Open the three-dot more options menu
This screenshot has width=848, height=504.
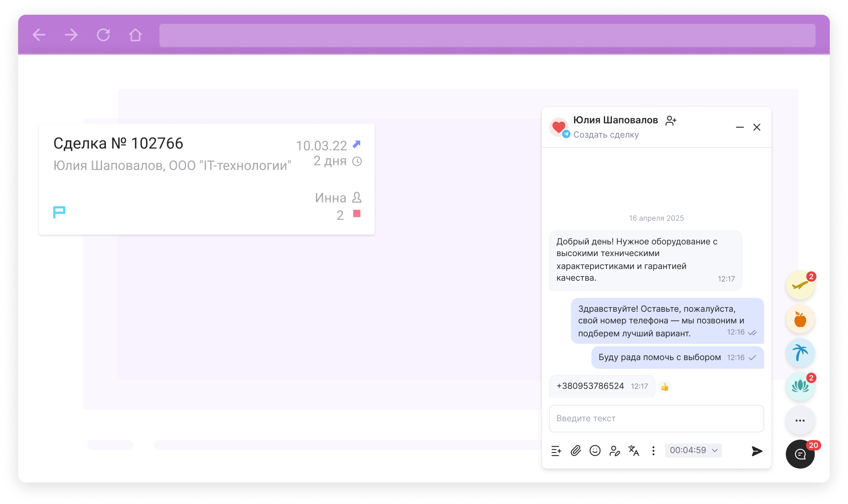click(x=653, y=450)
